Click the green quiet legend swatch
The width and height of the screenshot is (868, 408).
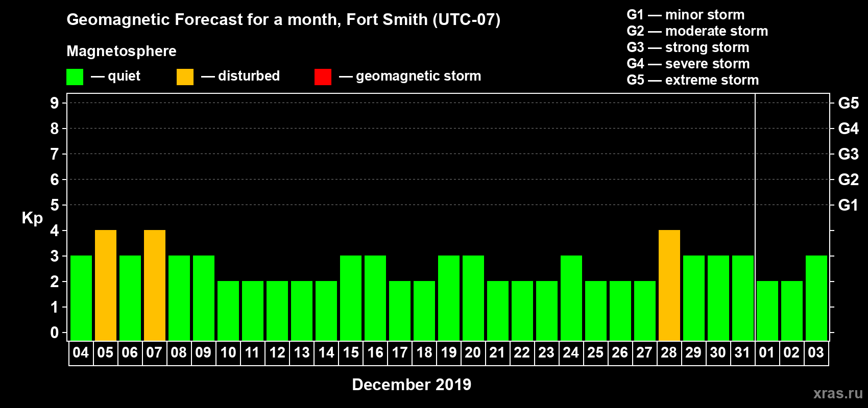pos(75,77)
